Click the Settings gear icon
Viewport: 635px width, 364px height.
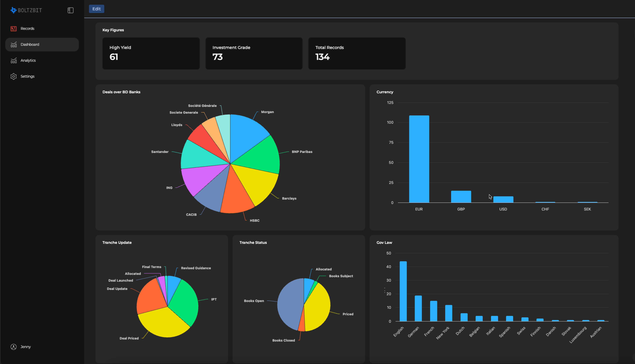[x=13, y=76]
